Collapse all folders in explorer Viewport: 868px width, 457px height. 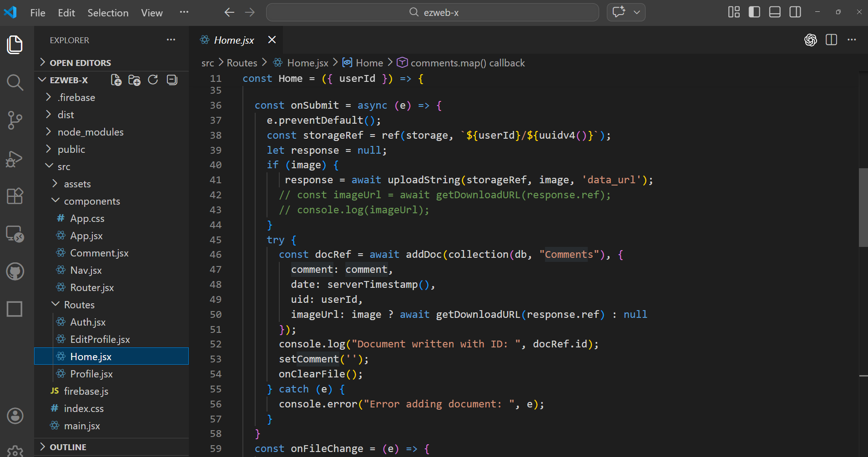coord(172,80)
